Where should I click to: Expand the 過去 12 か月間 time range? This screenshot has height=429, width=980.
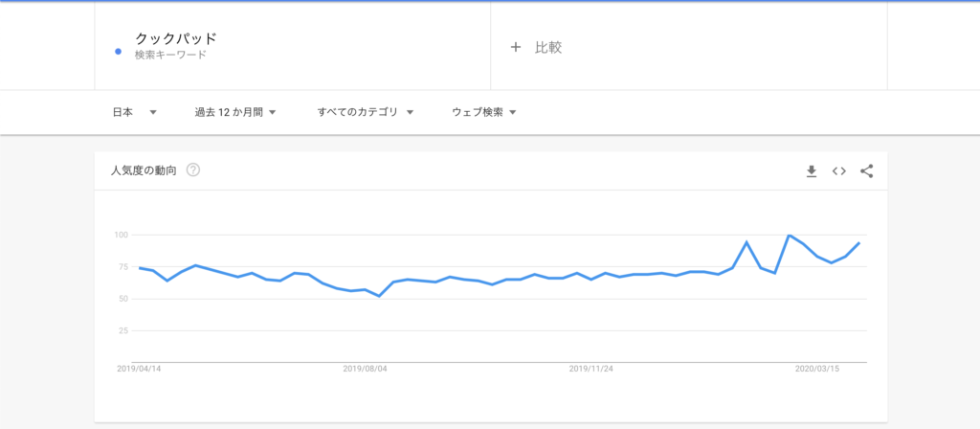[x=235, y=113]
